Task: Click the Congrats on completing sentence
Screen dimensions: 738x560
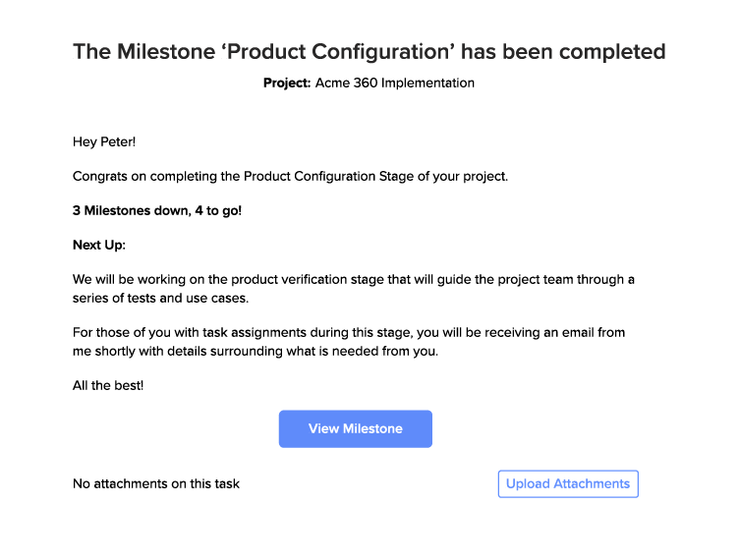Action: pos(290,177)
